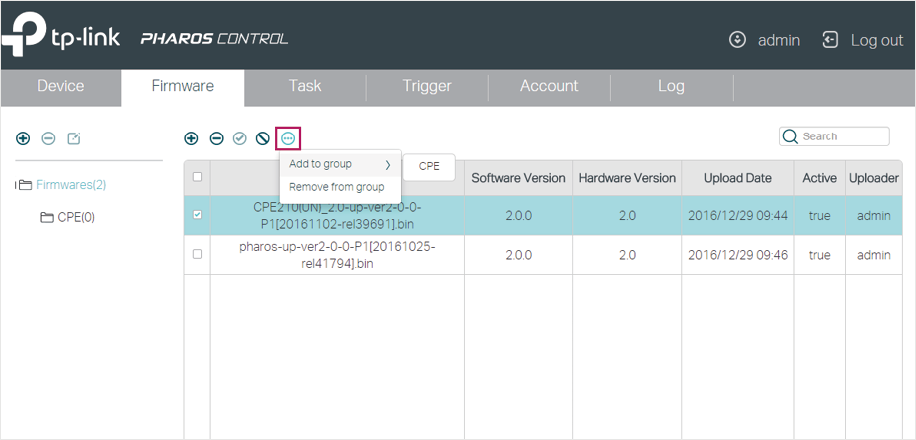The image size is (916, 440).
Task: Click the magnifier icon in search box
Action: (x=790, y=136)
